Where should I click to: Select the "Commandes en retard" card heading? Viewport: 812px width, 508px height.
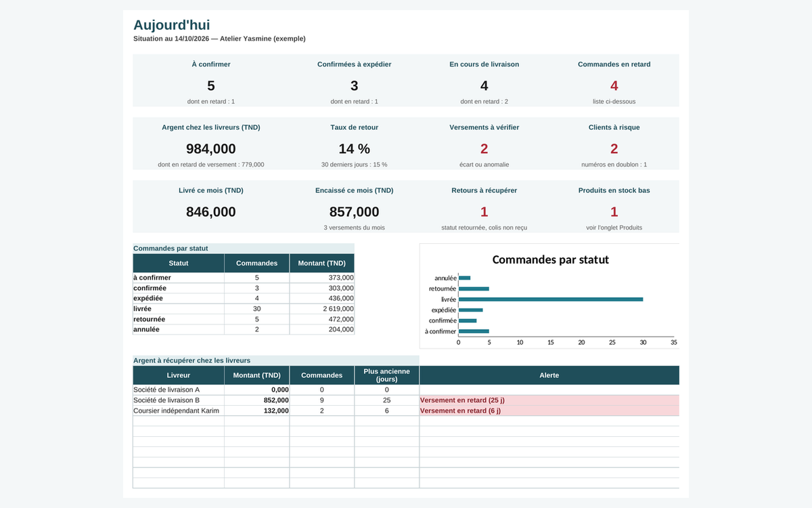click(x=614, y=64)
